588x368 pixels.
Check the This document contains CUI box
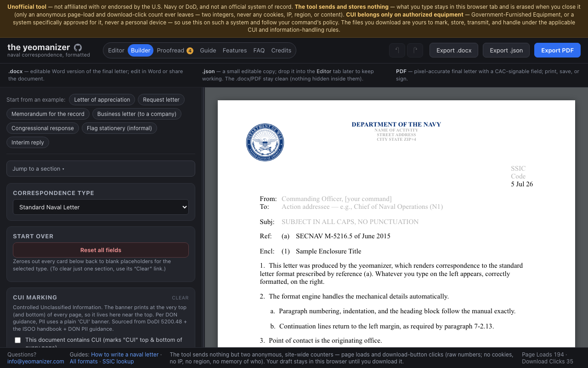18,340
